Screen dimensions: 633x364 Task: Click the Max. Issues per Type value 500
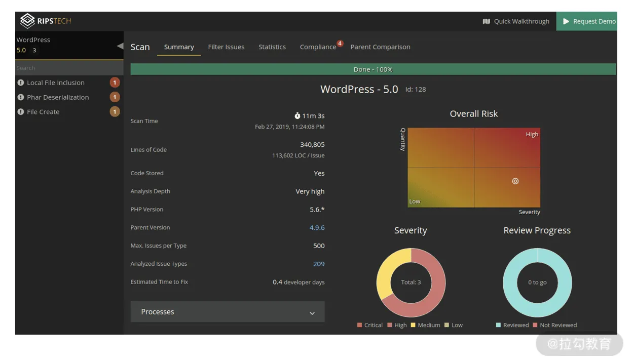pyautogui.click(x=319, y=246)
